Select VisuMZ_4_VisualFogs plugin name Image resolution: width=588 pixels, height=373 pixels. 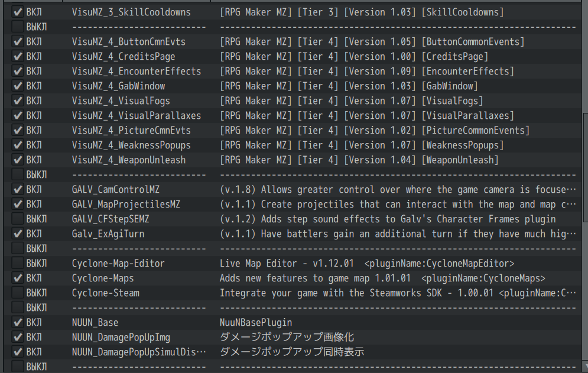click(x=121, y=100)
